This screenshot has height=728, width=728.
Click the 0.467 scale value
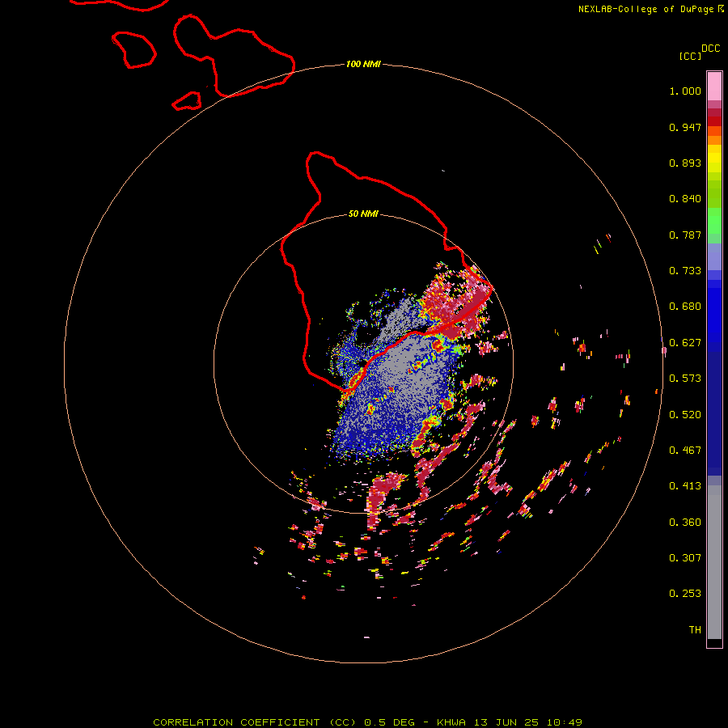click(x=685, y=451)
